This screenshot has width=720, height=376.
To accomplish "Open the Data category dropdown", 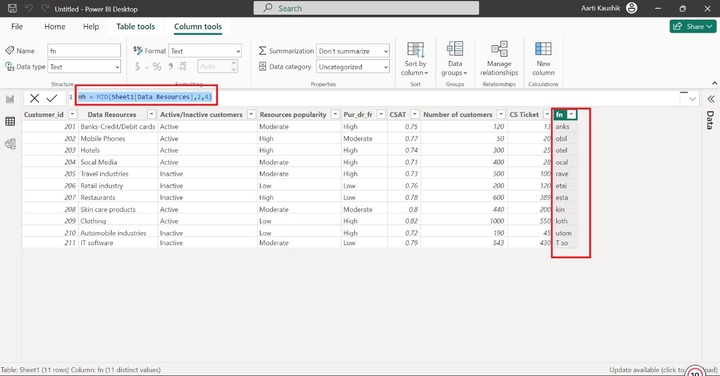I will point(353,67).
